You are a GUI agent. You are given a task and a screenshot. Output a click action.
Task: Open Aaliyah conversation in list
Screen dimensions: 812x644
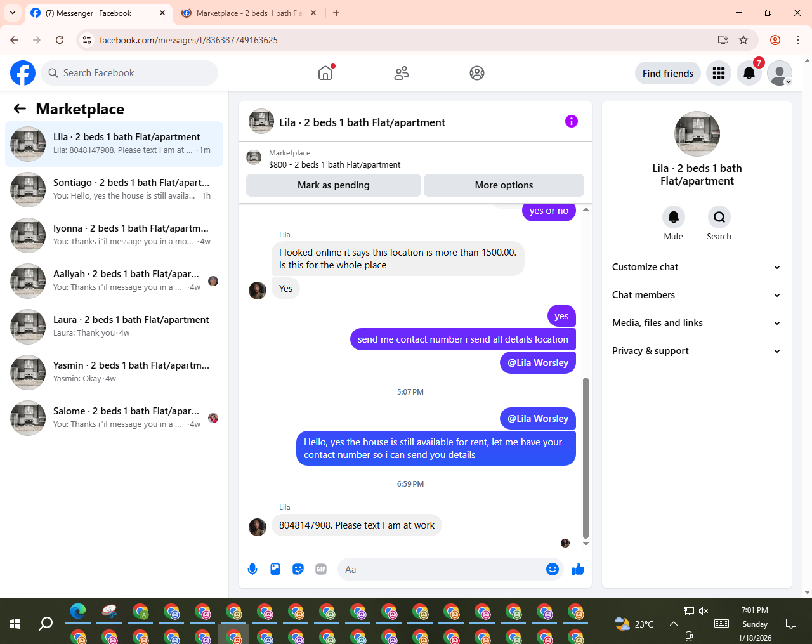click(x=114, y=281)
